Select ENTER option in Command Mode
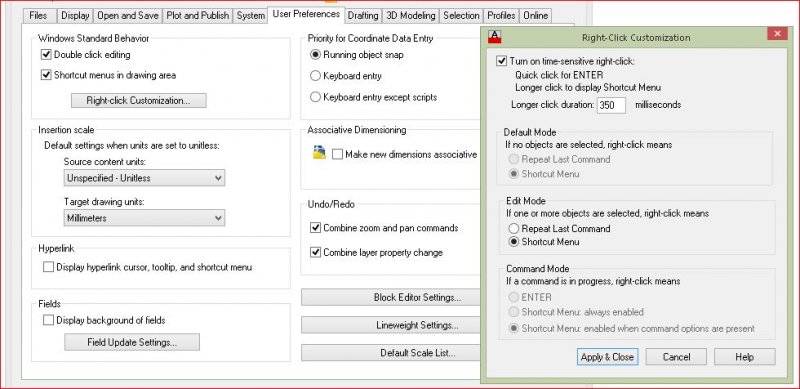Viewport: 800px width, 389px height. pyautogui.click(x=514, y=297)
